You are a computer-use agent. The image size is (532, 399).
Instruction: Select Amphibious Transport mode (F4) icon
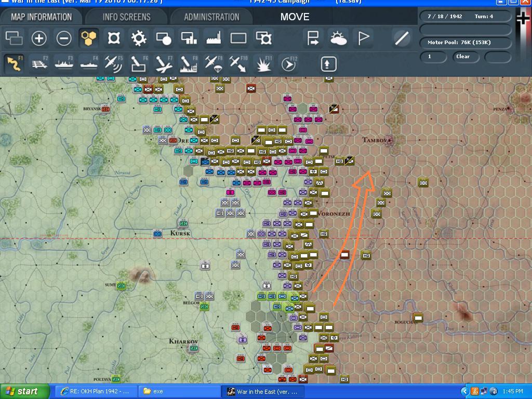tap(89, 64)
